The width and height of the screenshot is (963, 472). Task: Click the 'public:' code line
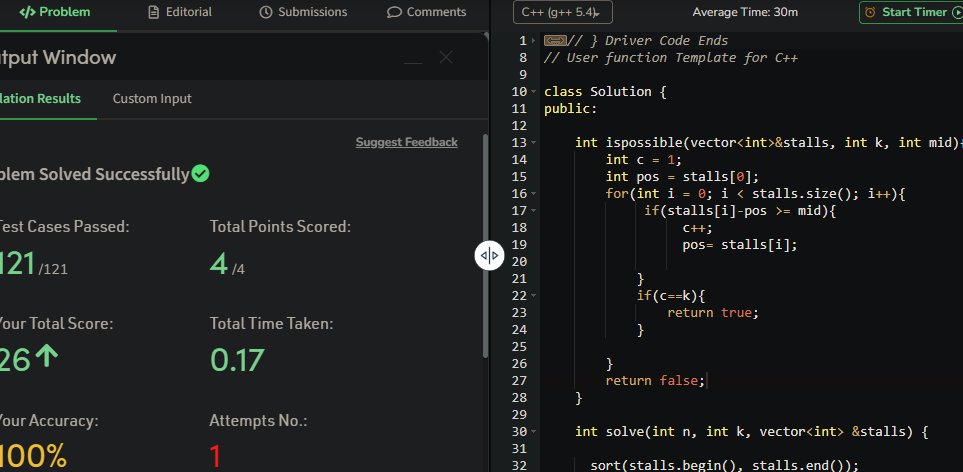(571, 109)
